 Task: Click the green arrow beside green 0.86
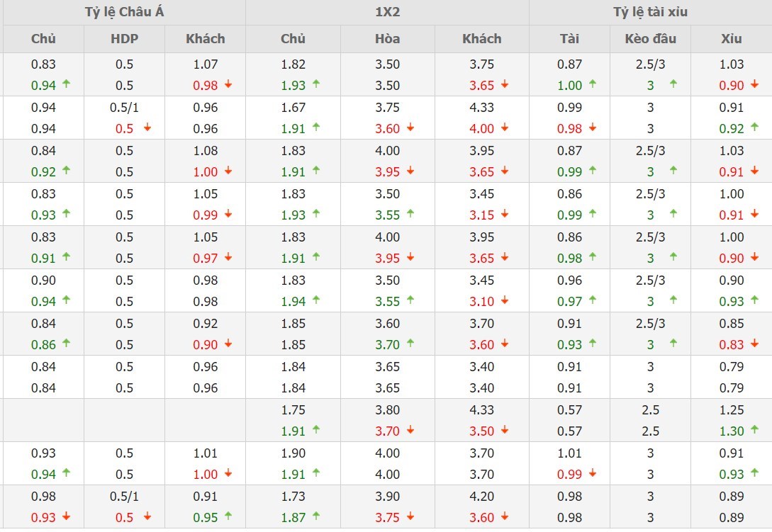point(66,344)
